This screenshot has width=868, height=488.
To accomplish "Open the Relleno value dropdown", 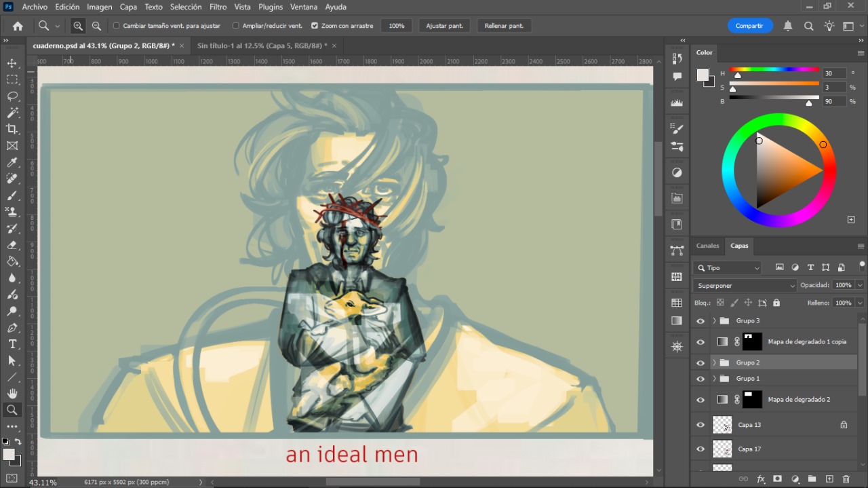I will point(860,303).
